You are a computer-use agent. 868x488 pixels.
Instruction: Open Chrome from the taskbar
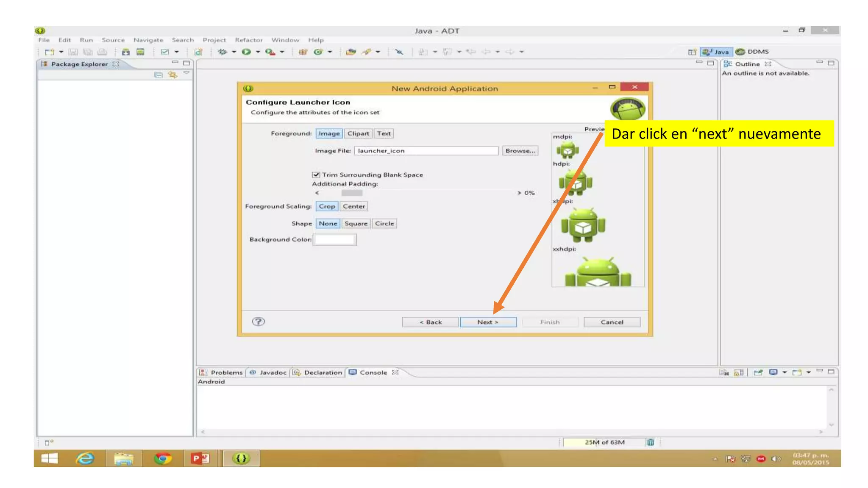(163, 458)
